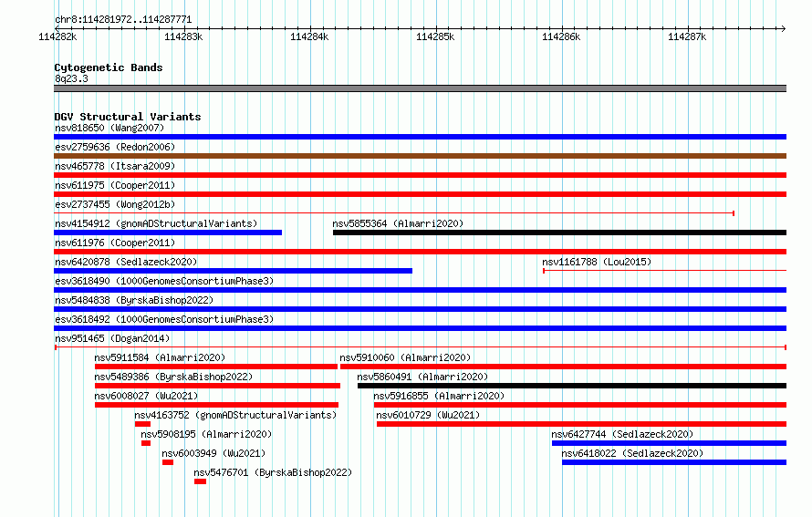Click the esv2759636 (Redon2006) label

pyautogui.click(x=115, y=147)
